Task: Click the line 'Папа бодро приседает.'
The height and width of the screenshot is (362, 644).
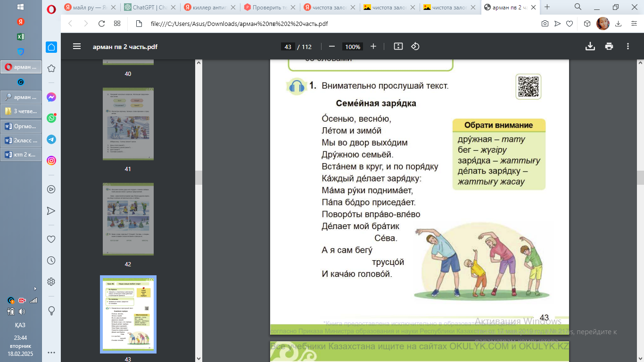Action: [x=368, y=203]
